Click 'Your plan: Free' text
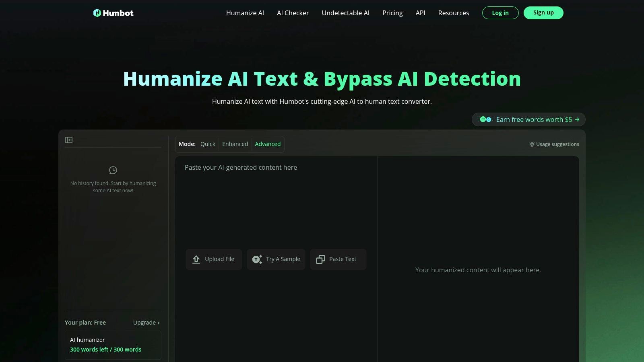The width and height of the screenshot is (644, 362). 85,323
